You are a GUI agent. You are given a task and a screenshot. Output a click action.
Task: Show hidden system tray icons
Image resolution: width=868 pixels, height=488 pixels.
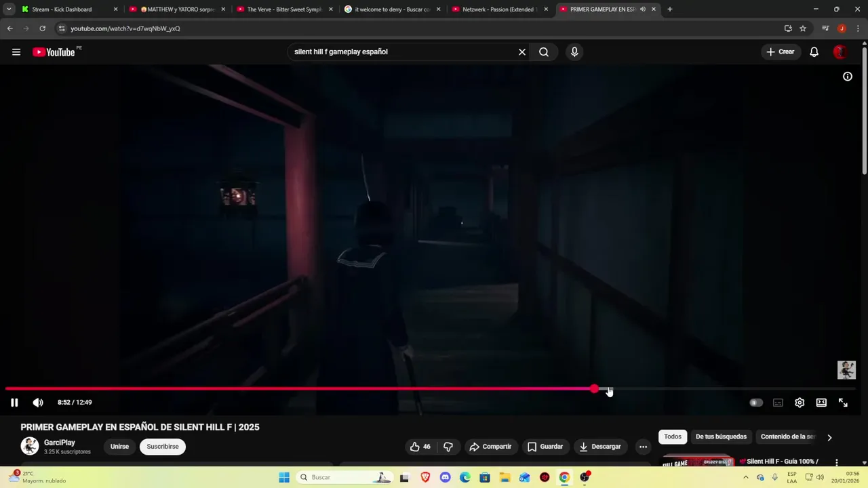click(745, 477)
